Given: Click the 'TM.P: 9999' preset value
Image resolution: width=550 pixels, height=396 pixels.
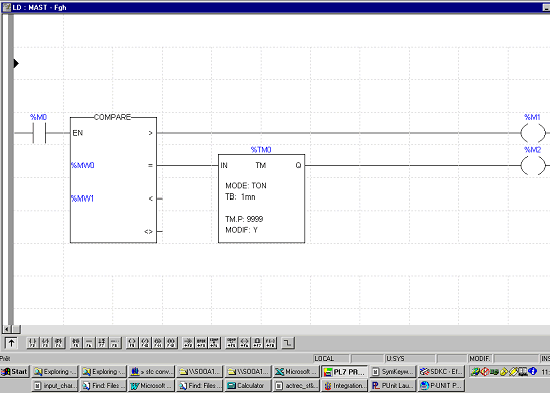Looking at the screenshot, I should coord(244,219).
